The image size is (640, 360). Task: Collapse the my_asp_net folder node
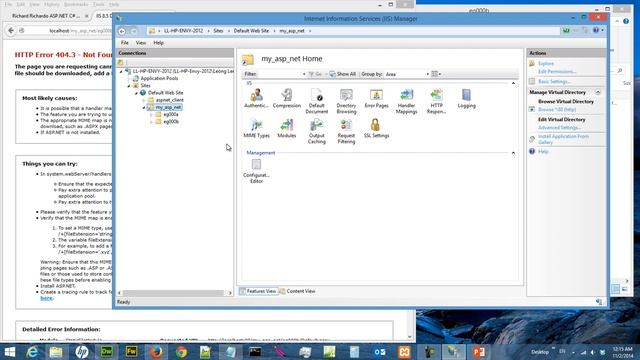(x=144, y=107)
